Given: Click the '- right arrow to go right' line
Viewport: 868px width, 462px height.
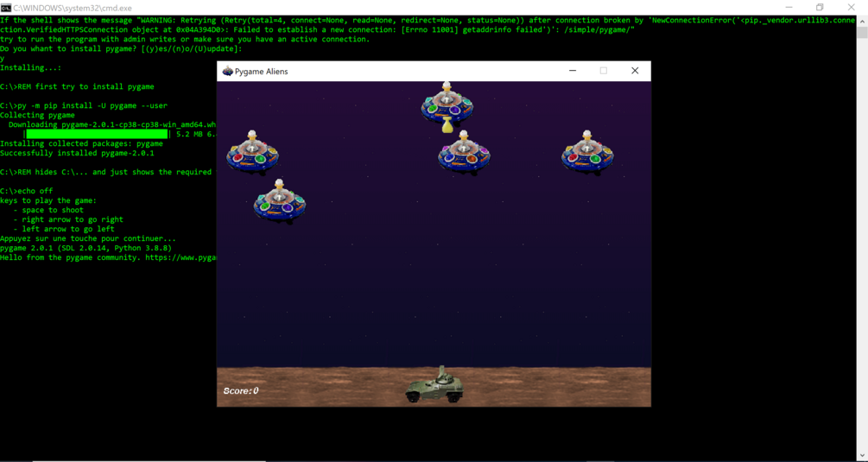Looking at the screenshot, I should pos(68,219).
